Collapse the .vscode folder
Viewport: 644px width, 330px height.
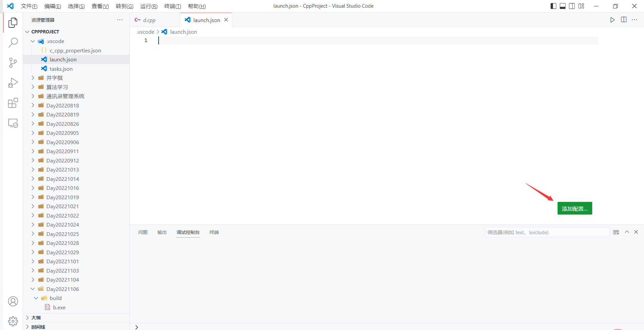[x=76, y=41]
